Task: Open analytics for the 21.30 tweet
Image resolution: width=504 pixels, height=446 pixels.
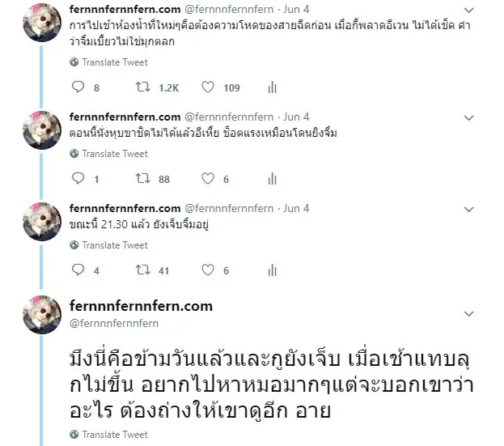Action: (273, 270)
